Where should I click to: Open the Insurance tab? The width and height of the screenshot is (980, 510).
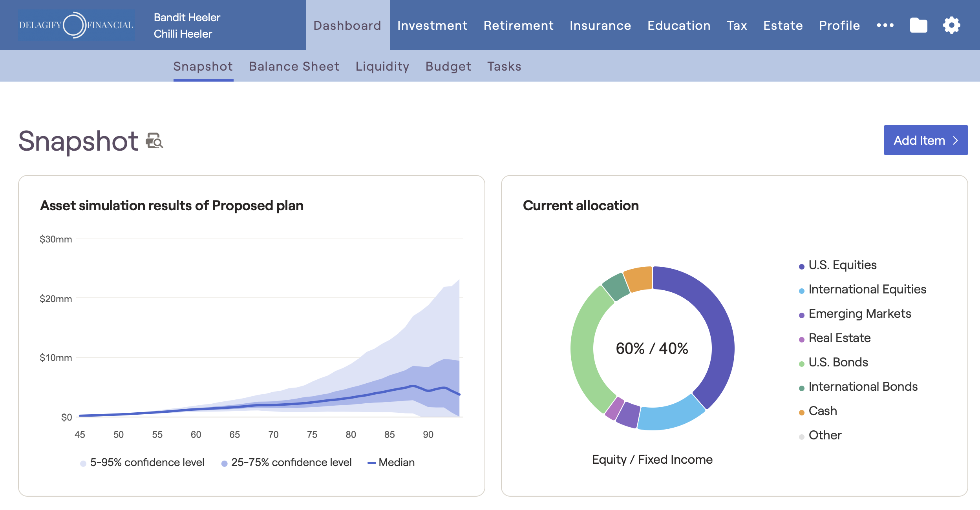600,25
